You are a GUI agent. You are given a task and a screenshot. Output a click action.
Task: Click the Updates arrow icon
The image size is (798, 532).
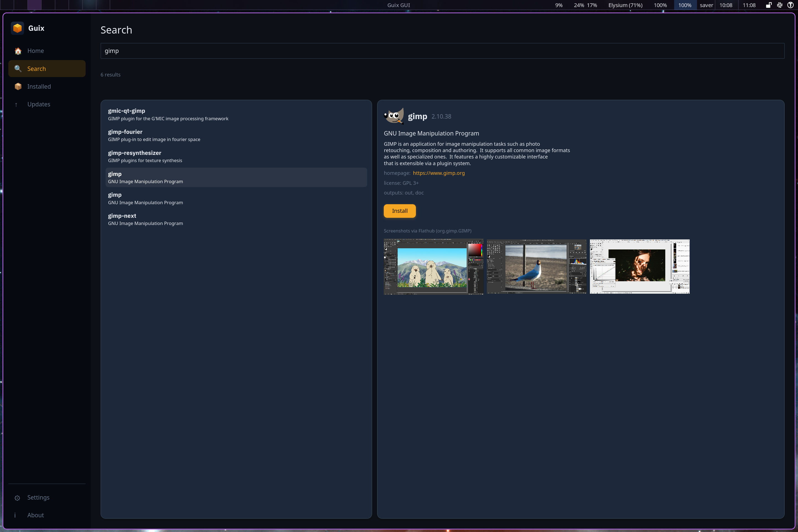(x=16, y=104)
